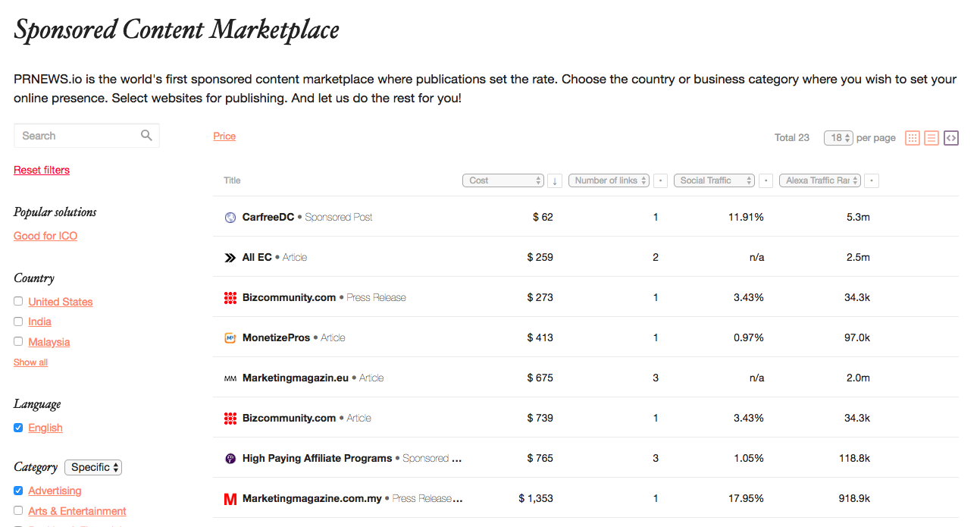Open the Bizcommunity.com Article listing

[307, 418]
